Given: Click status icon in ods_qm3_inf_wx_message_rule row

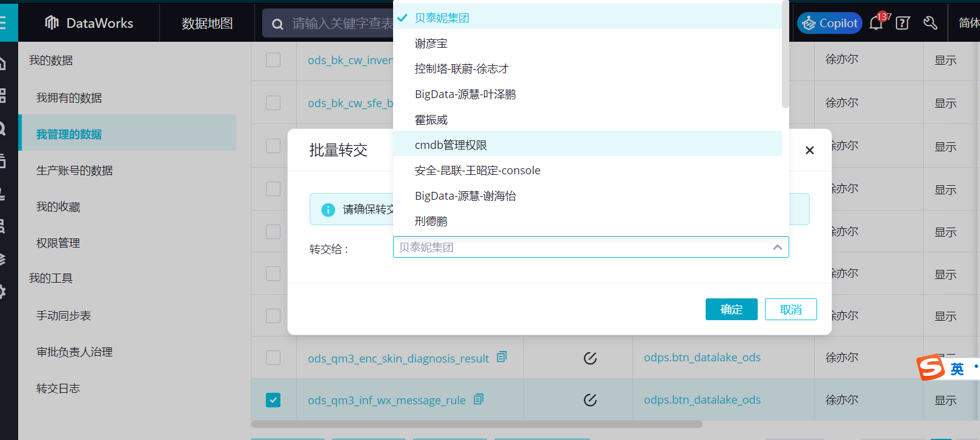Looking at the screenshot, I should click(x=590, y=399).
